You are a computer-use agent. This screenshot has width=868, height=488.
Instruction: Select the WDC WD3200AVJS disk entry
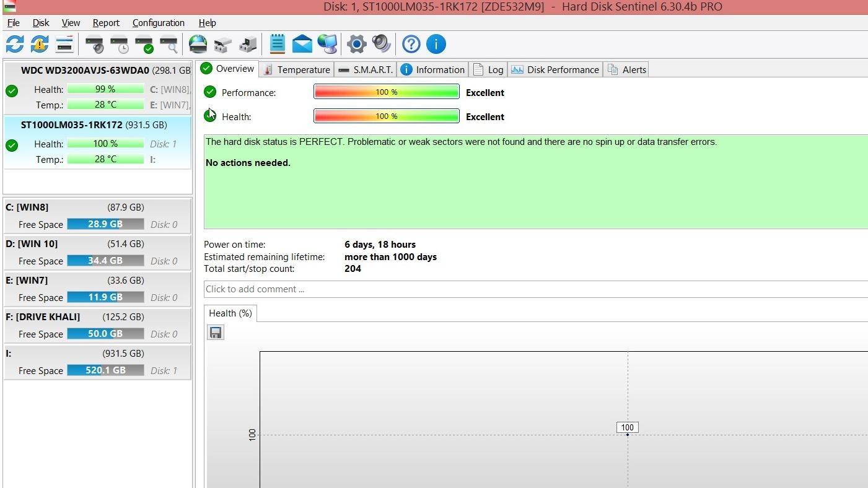pyautogui.click(x=97, y=71)
